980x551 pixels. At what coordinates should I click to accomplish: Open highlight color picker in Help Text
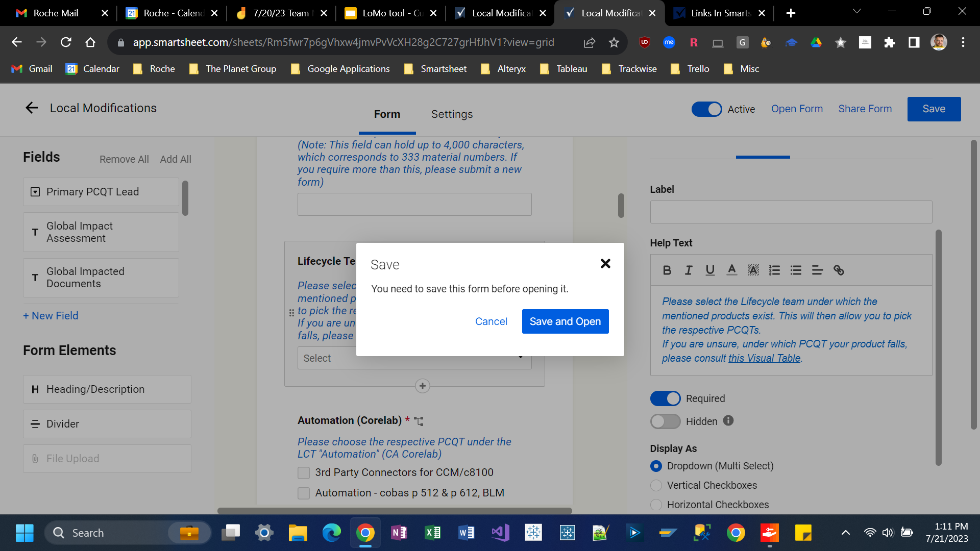(753, 270)
